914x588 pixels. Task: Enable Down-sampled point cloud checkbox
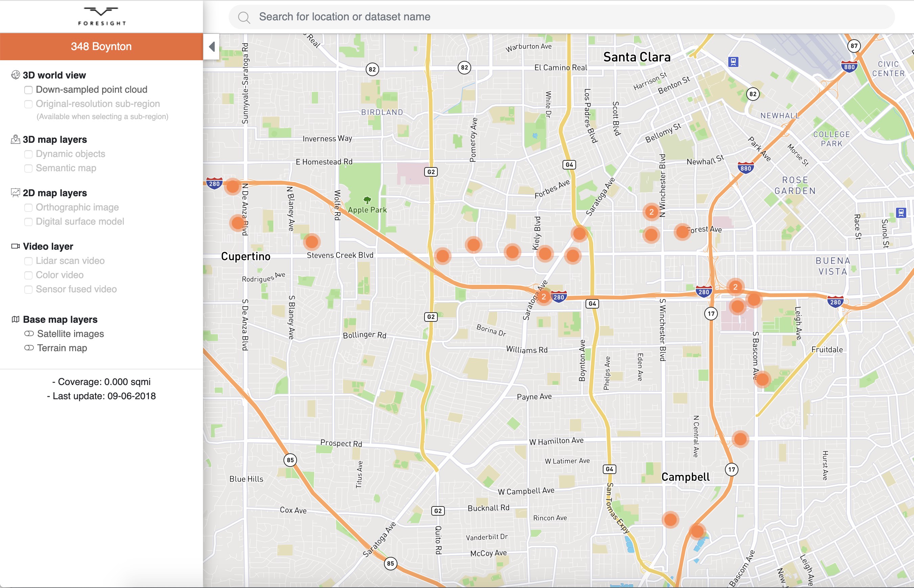pos(28,90)
